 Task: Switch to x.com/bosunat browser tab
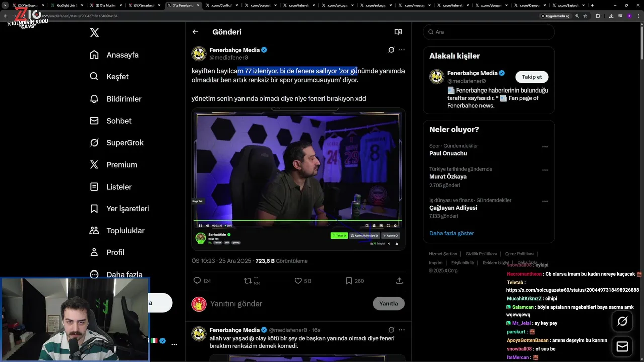(x=261, y=5)
